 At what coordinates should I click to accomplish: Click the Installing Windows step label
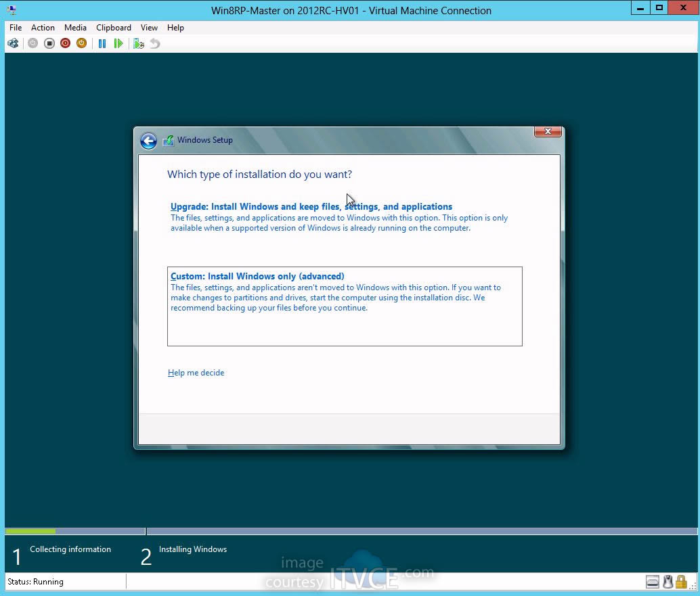click(193, 549)
